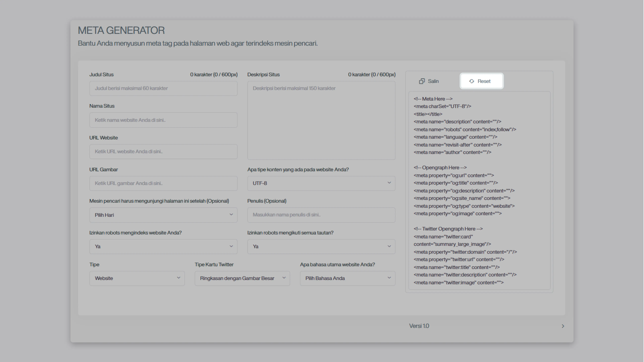Click the chevron arrow beside Versi 1.0
This screenshot has height=362, width=644.
(563, 326)
